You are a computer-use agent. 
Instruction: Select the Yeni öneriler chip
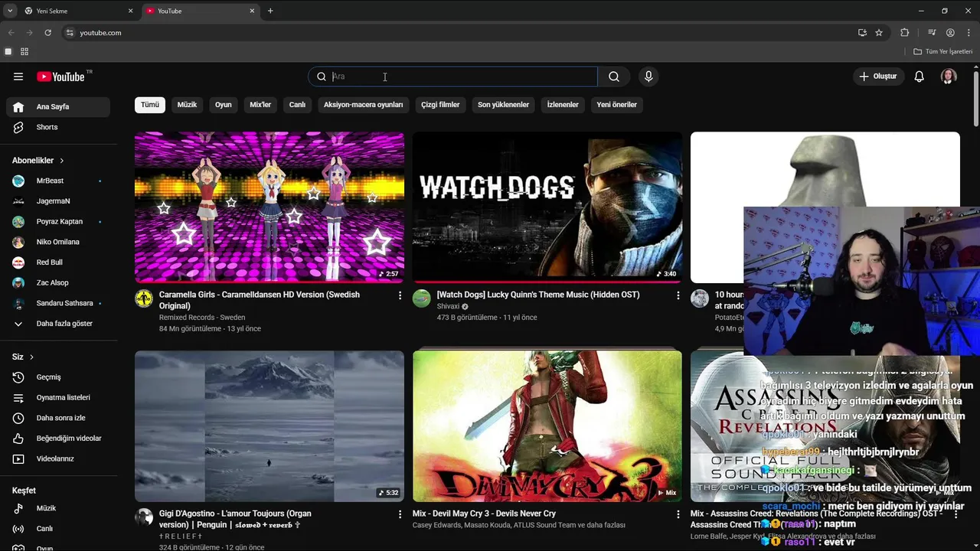(616, 105)
